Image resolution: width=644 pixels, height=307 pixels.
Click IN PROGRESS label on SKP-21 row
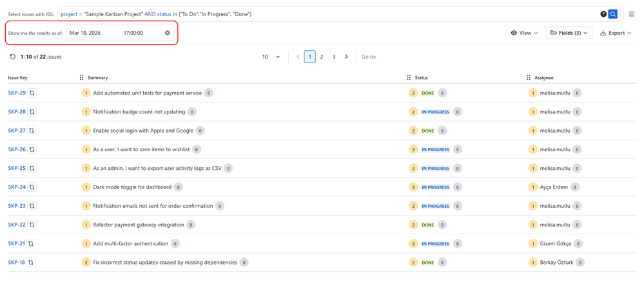pyautogui.click(x=435, y=243)
